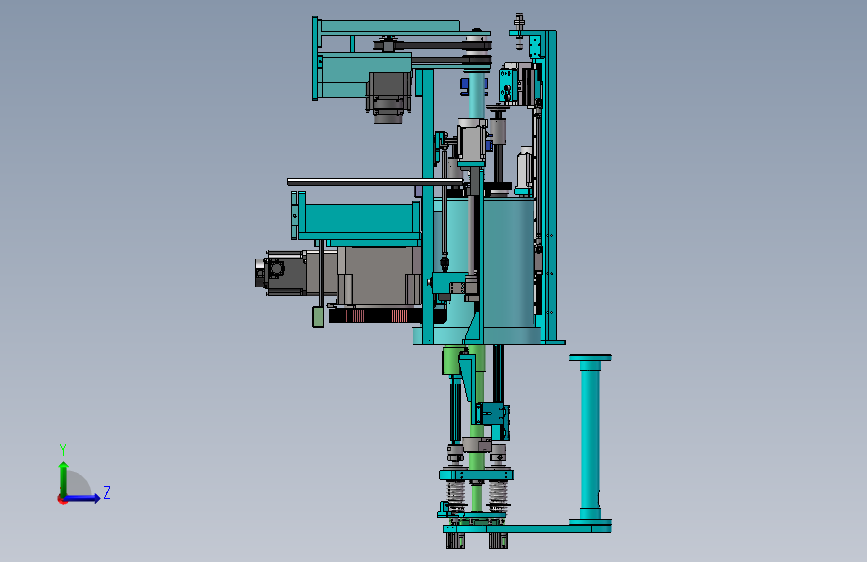
Task: Select the long horizontal gray rod
Action: [375, 182]
